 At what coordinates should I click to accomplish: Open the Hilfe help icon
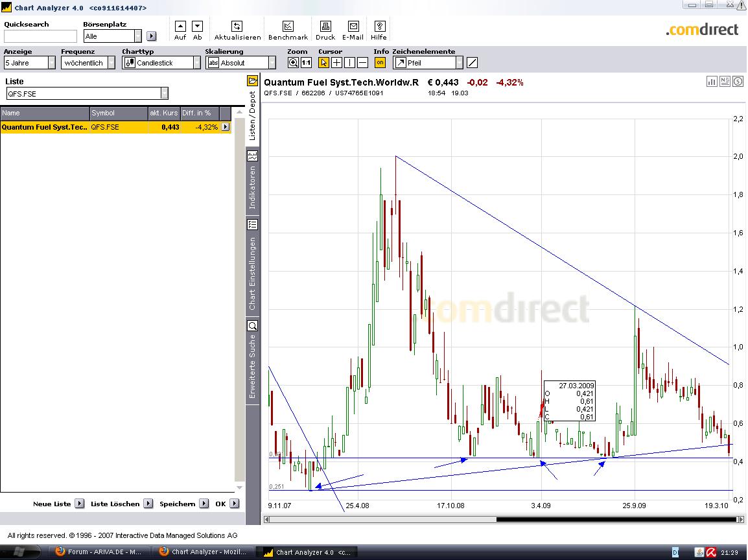(x=380, y=27)
